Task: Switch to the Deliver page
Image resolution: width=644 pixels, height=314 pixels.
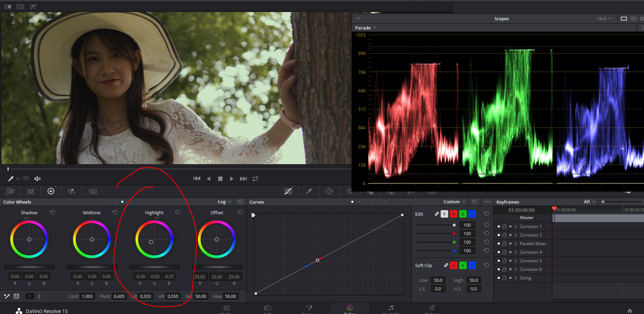Action: pos(432,309)
